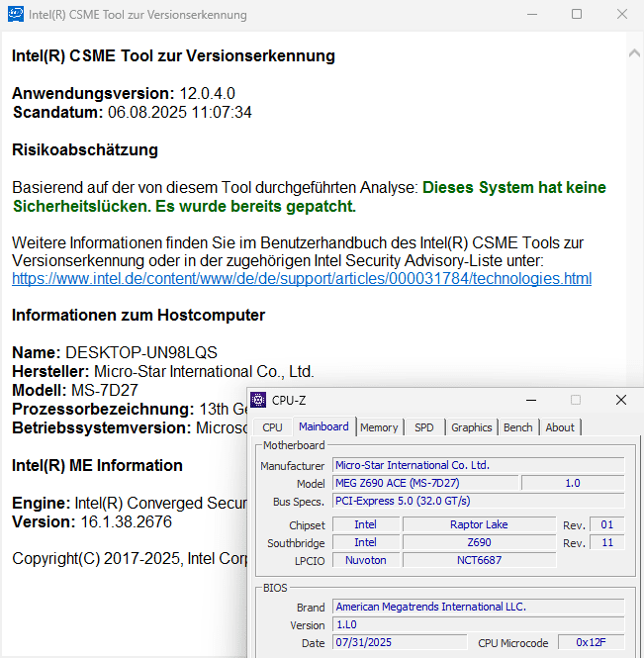Click the computer name DESKTOP-UN98LQS
This screenshot has width=644, height=658.
tap(141, 352)
